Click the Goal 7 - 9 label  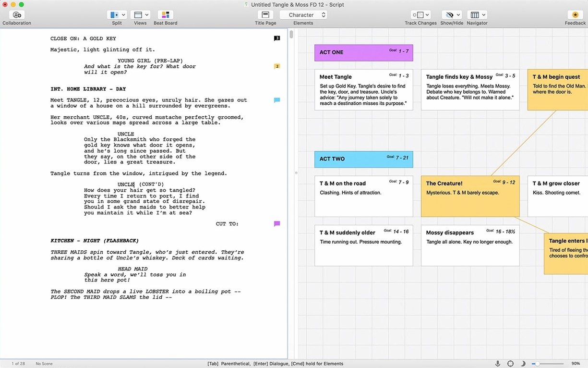[399, 182]
